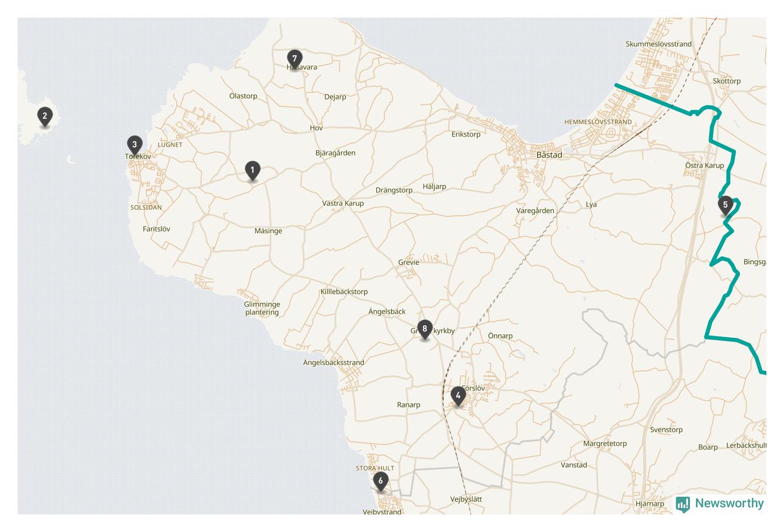The width and height of the screenshot is (784, 532).
Task: Select marker 8 near Grevie kyrkby
Action: click(425, 330)
